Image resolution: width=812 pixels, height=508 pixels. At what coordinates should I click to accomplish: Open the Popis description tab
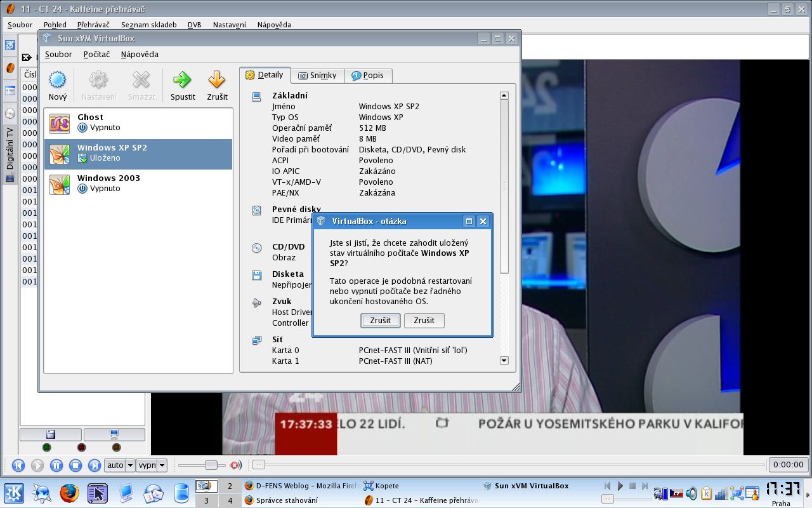pyautogui.click(x=368, y=76)
